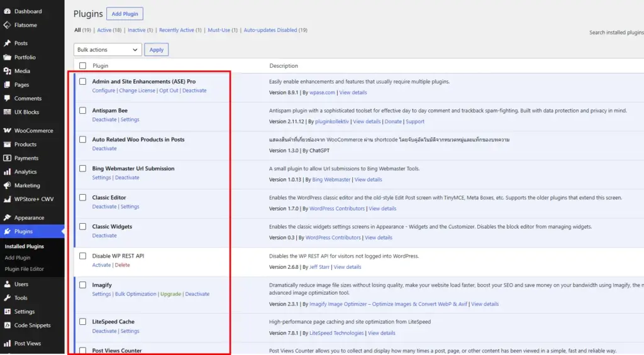This screenshot has height=355, width=644.
Task: Open the Bulk actions dropdown
Action: [x=108, y=50]
